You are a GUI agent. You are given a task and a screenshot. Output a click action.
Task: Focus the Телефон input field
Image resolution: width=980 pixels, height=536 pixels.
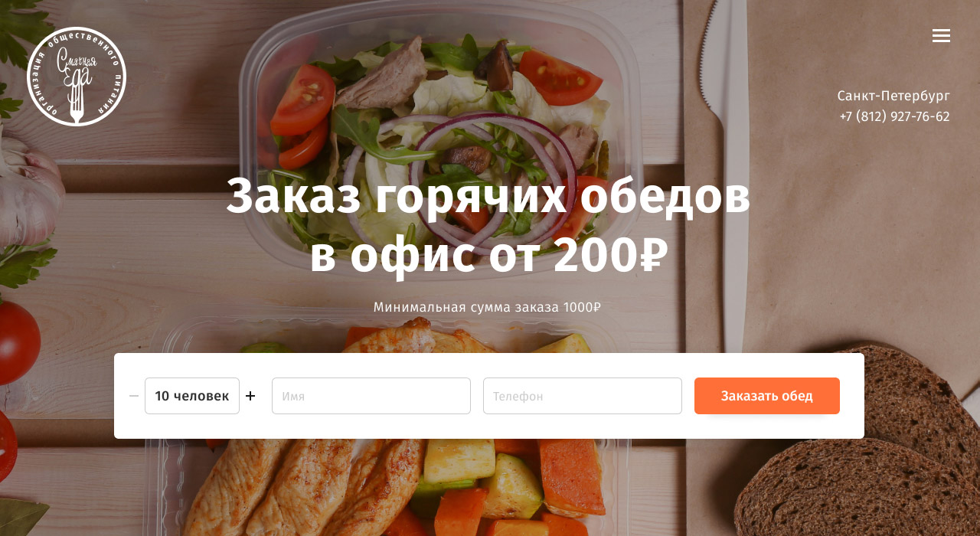point(583,396)
